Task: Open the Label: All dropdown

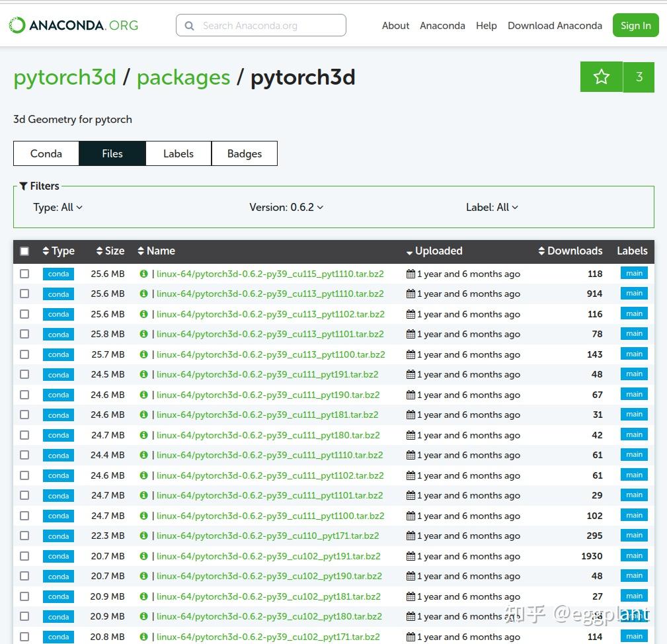Action: coord(492,208)
